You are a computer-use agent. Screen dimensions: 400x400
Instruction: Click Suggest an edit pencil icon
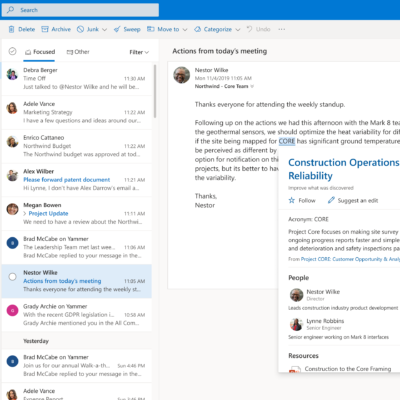tap(331, 200)
